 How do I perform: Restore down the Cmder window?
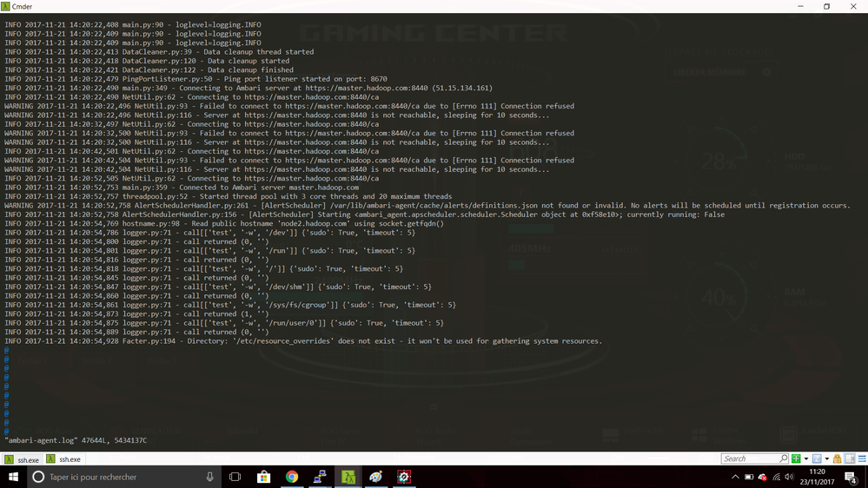tap(826, 6)
